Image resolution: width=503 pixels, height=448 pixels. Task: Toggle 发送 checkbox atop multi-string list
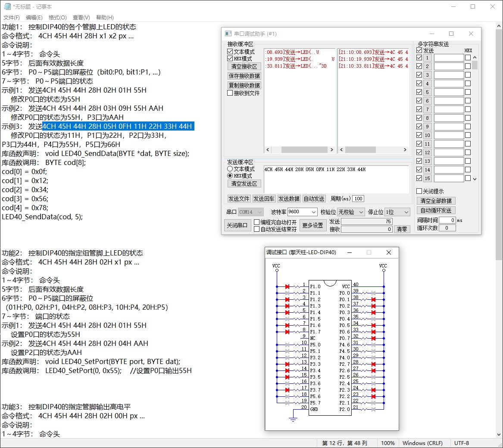point(419,50)
